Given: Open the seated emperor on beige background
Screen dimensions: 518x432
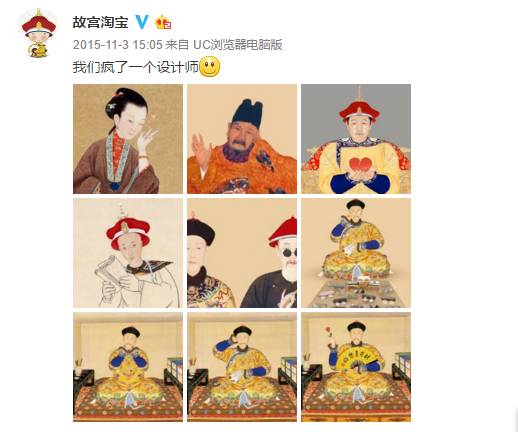Looking at the screenshot, I should coord(356,253).
